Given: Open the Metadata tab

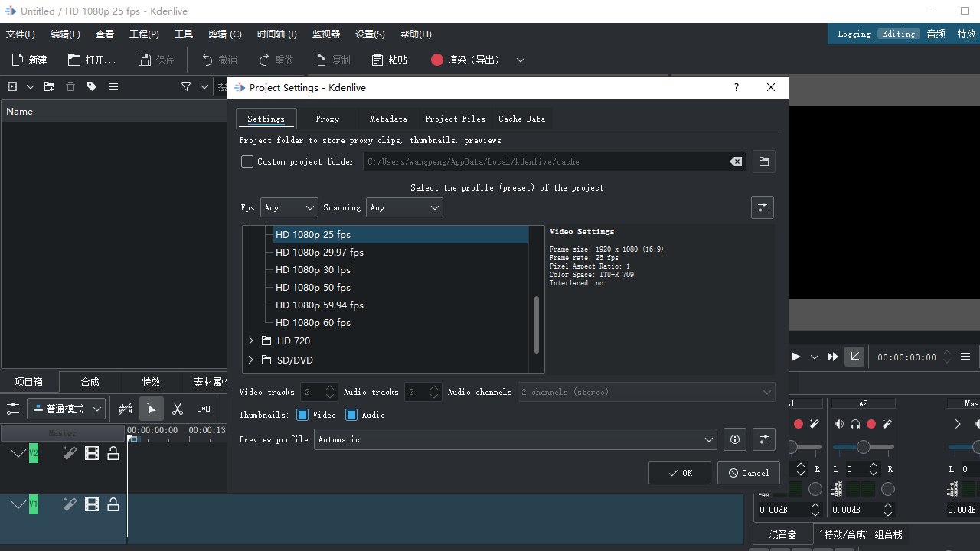Looking at the screenshot, I should coord(388,119).
